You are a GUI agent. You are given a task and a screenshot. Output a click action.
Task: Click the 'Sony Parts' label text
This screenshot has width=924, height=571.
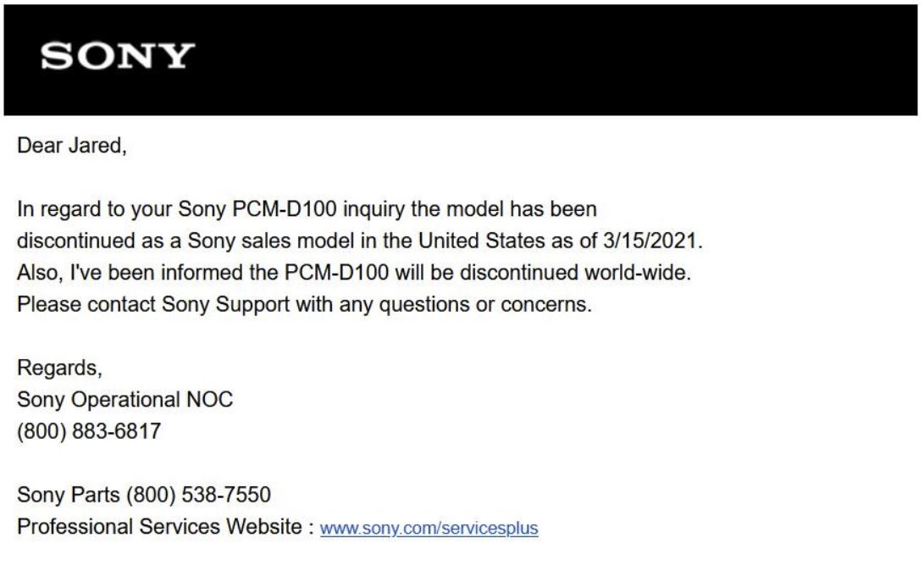[69, 495]
